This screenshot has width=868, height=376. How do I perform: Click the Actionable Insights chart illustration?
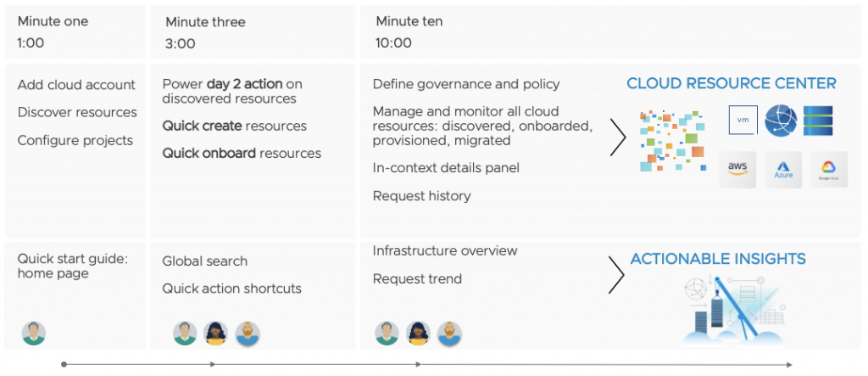tap(730, 310)
